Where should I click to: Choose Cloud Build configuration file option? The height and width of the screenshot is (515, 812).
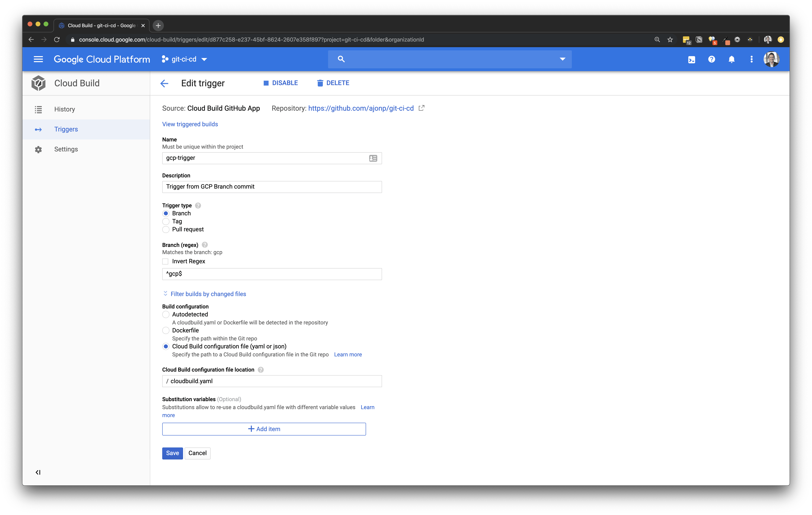pyautogui.click(x=166, y=346)
